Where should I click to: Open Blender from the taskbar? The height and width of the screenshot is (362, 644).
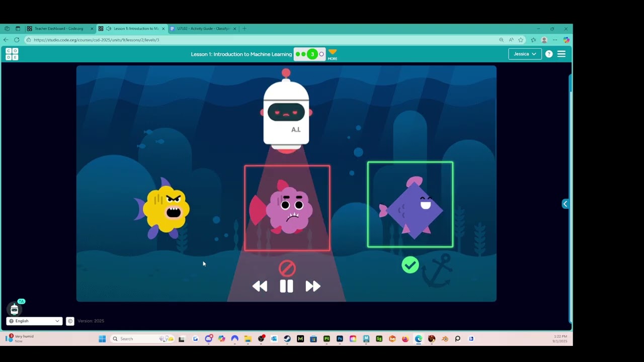[445, 339]
